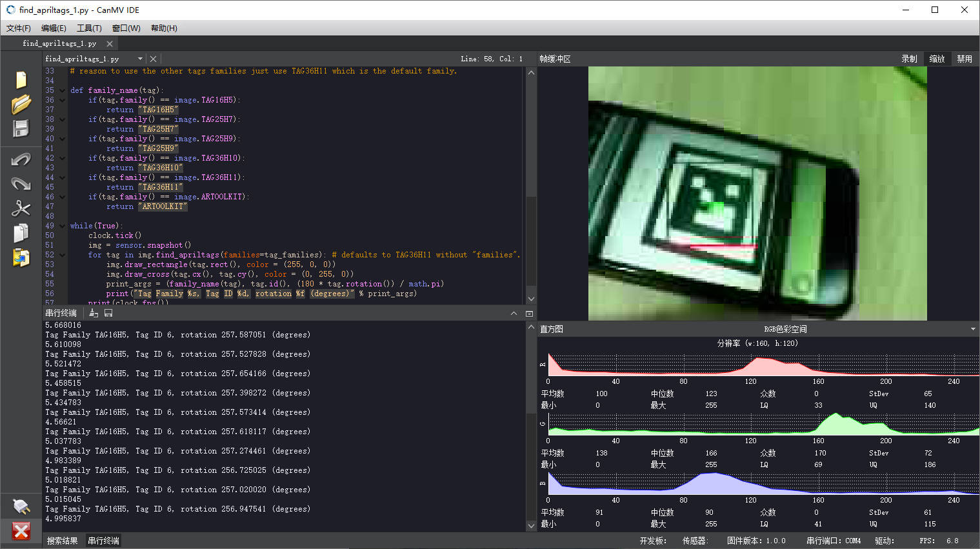The image size is (980, 549).
Task: Click terminal value 4.995837
Action: coord(63,519)
